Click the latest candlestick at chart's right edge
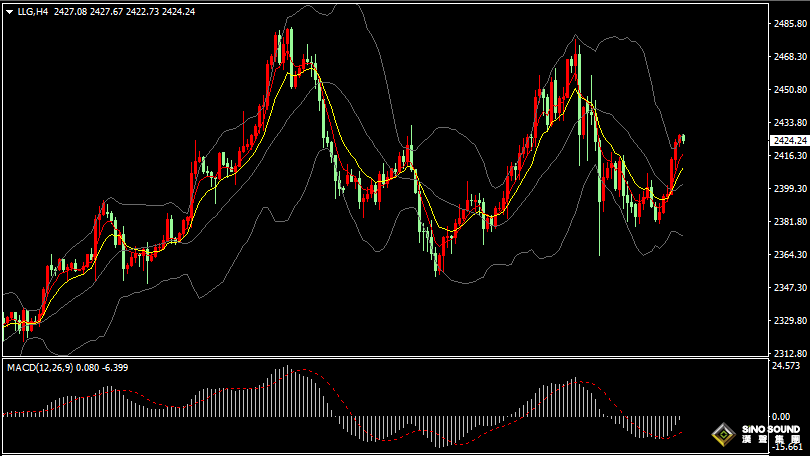 (x=683, y=138)
